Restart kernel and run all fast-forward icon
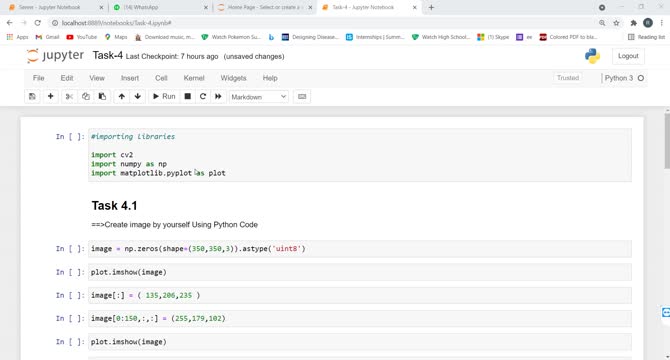This screenshot has width=670, height=360. (x=218, y=97)
